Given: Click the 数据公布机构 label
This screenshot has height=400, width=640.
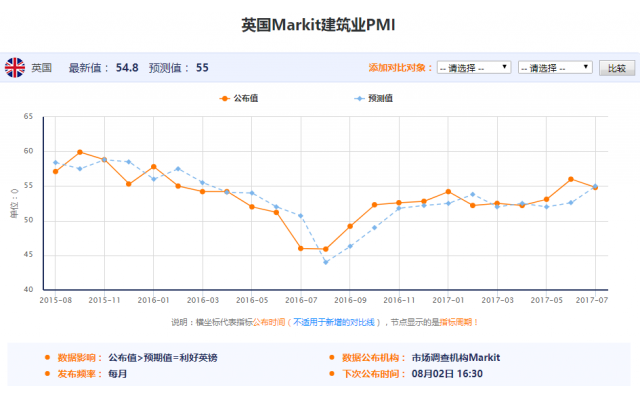Looking at the screenshot, I should coord(373,358).
